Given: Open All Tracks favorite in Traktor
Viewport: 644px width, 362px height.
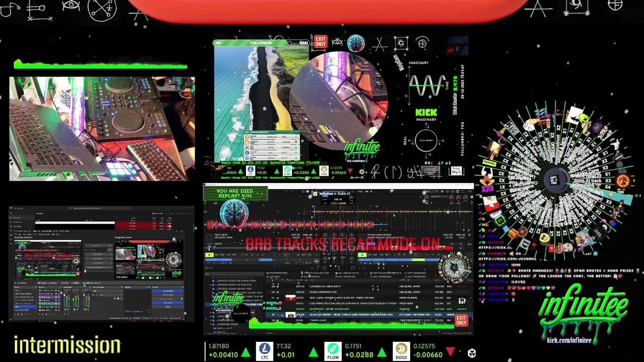Looking at the screenshot, I should click(310, 277).
